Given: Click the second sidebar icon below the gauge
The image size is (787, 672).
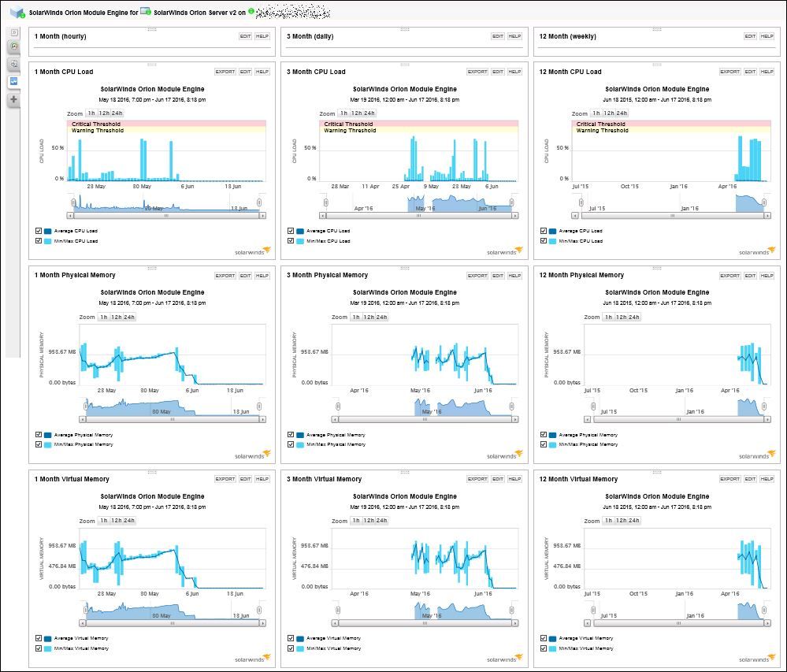Looking at the screenshot, I should click(x=14, y=64).
